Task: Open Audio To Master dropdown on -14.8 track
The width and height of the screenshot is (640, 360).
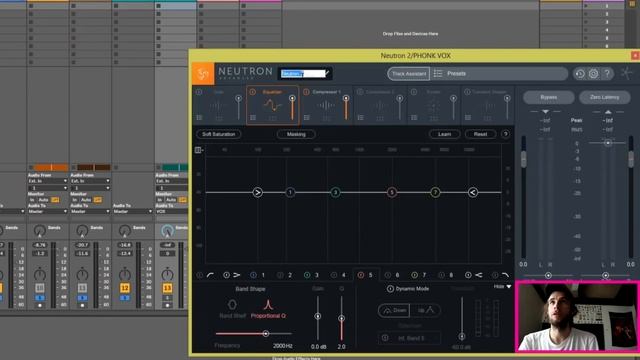Action: [x=133, y=211]
